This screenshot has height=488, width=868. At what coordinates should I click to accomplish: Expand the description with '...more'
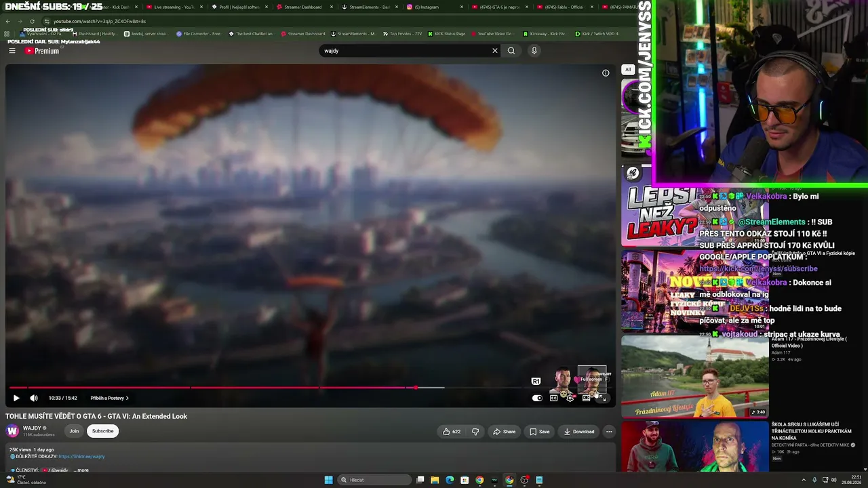(81, 470)
